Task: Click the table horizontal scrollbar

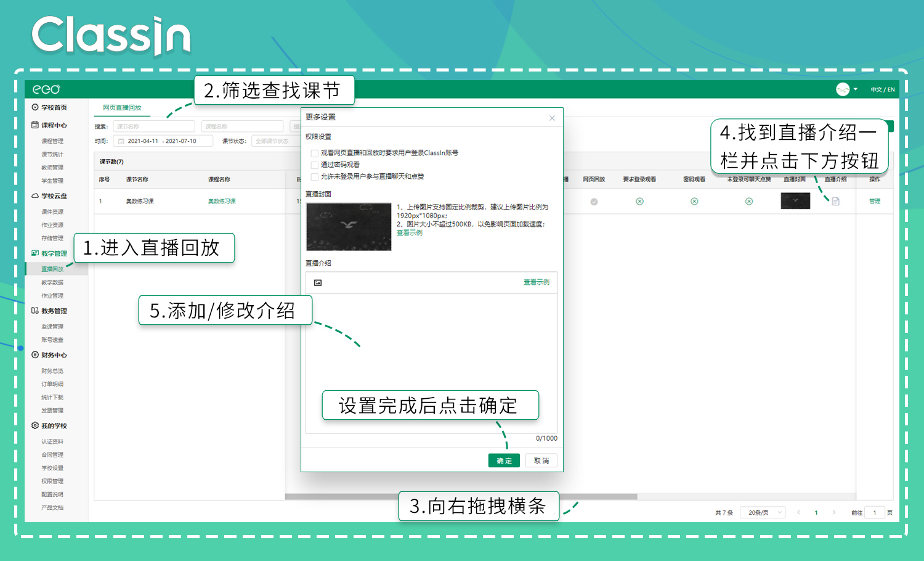Action: click(461, 496)
